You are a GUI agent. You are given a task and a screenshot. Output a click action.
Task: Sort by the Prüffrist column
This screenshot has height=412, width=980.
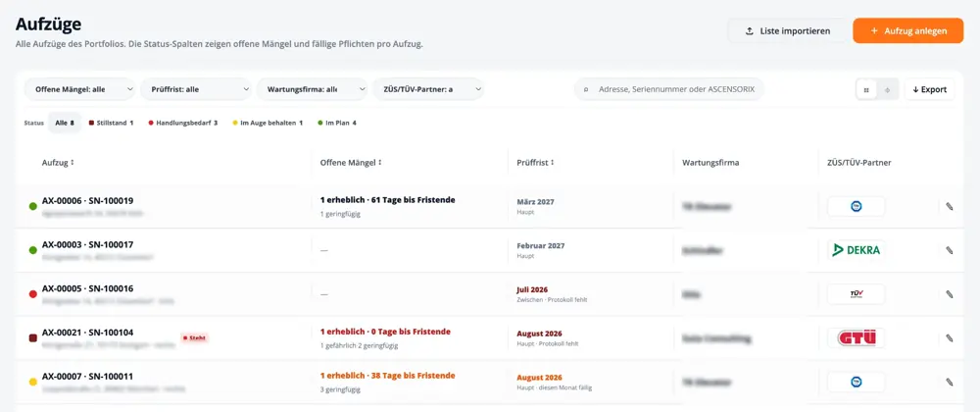point(535,163)
